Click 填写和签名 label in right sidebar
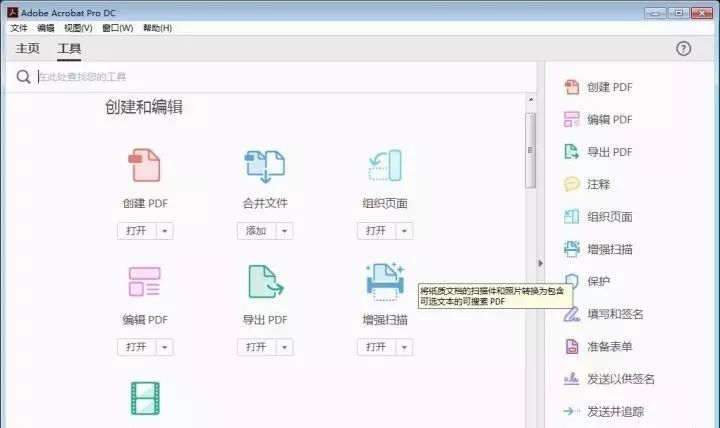The width and height of the screenshot is (720, 428). 615,314
